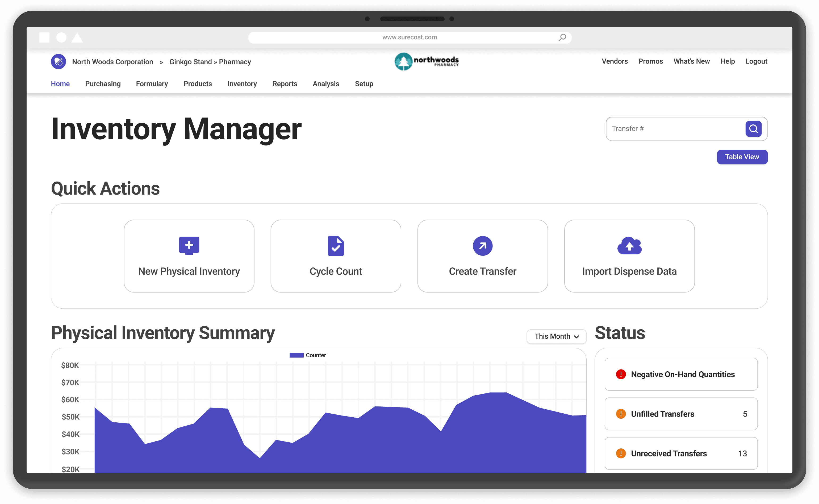
Task: Toggle the Counter legend series swatch
Action: tap(296, 355)
